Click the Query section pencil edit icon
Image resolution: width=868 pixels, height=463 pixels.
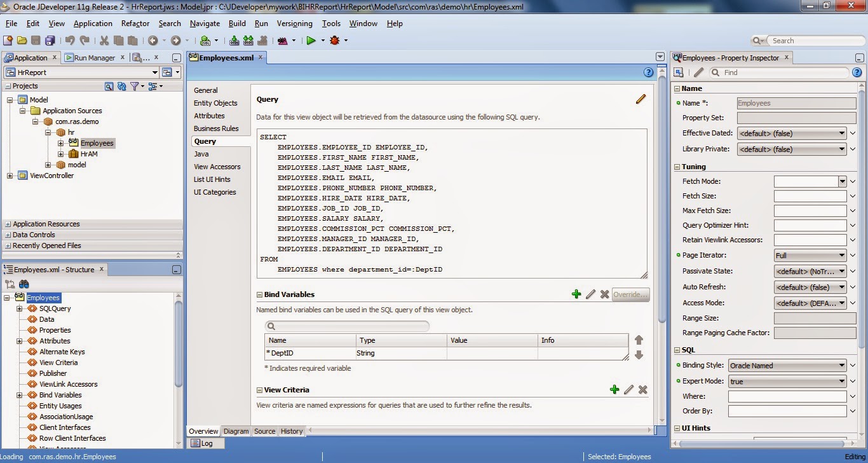641,99
